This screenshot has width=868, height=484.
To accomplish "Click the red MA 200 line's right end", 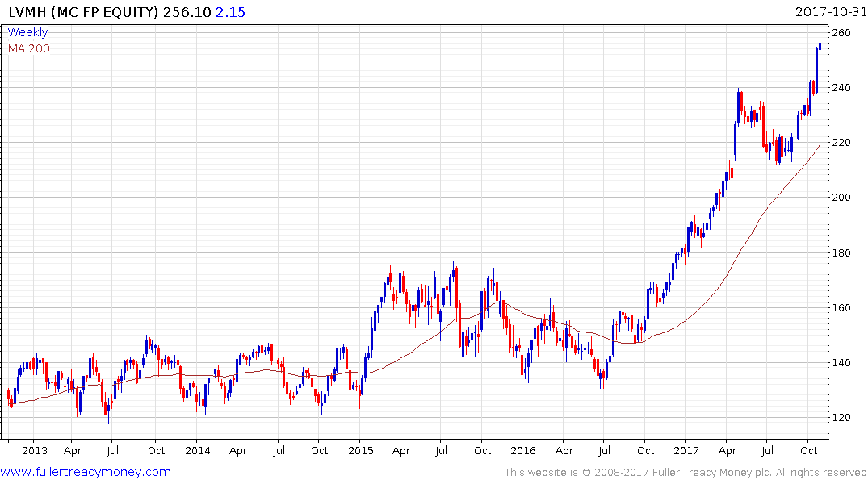I will coord(820,145).
